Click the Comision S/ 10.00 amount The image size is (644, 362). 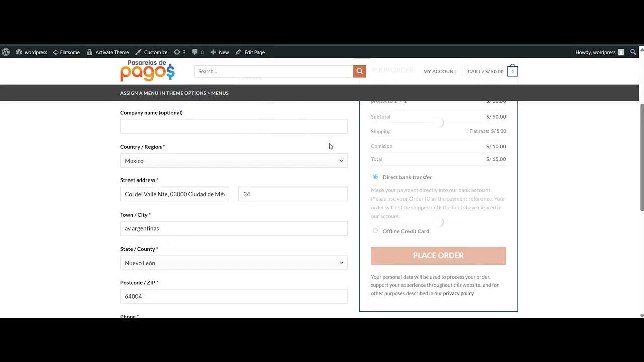click(x=496, y=146)
